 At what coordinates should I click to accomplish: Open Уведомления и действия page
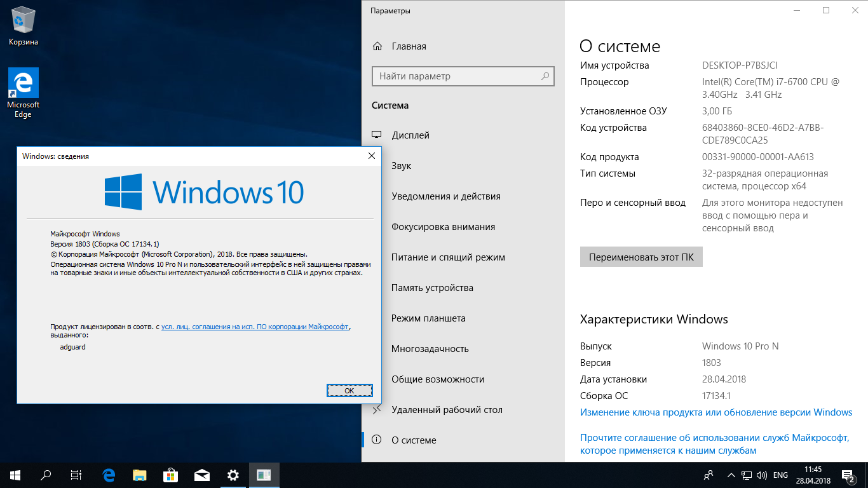point(463,196)
